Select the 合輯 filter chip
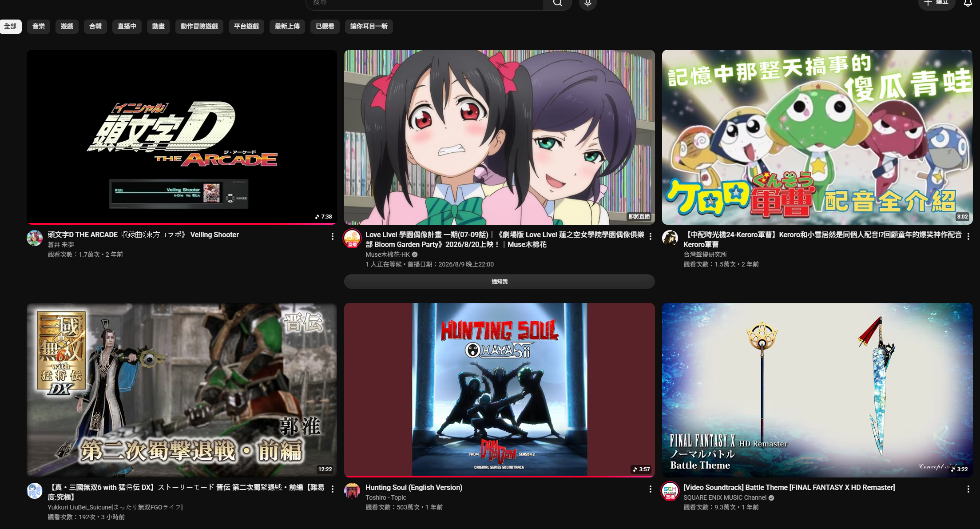Image resolution: width=980 pixels, height=529 pixels. click(95, 26)
